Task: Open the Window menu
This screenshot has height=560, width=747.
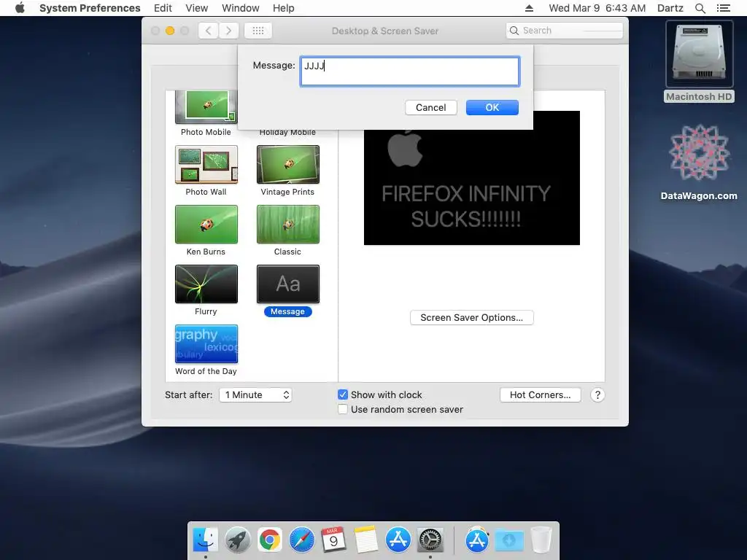Action: (241, 8)
